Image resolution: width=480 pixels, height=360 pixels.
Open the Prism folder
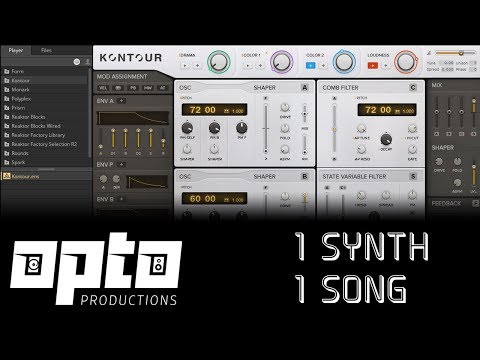(45, 108)
